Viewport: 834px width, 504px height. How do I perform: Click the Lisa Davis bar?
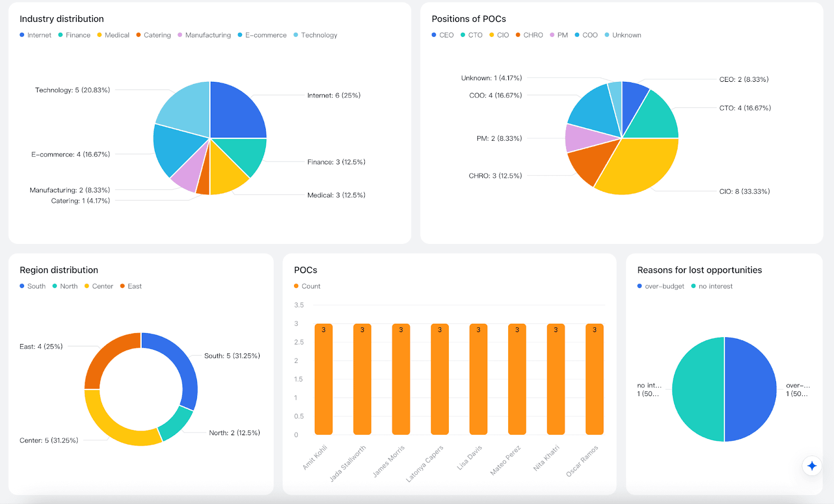479,379
